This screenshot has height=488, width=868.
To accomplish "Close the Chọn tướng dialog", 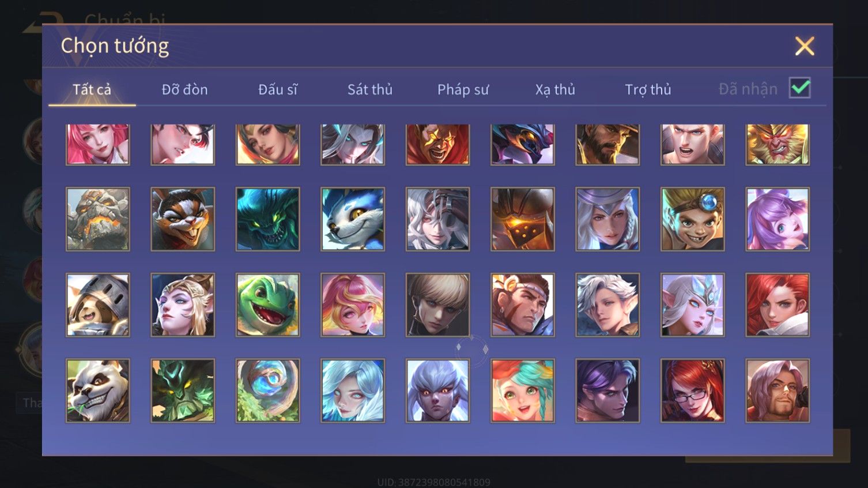I will click(x=805, y=46).
